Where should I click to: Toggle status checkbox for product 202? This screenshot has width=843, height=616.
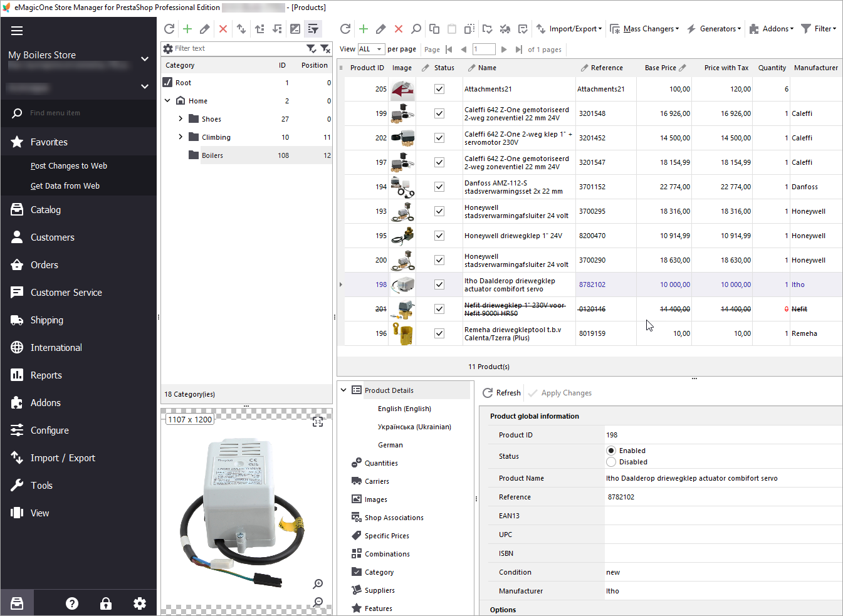pyautogui.click(x=439, y=138)
